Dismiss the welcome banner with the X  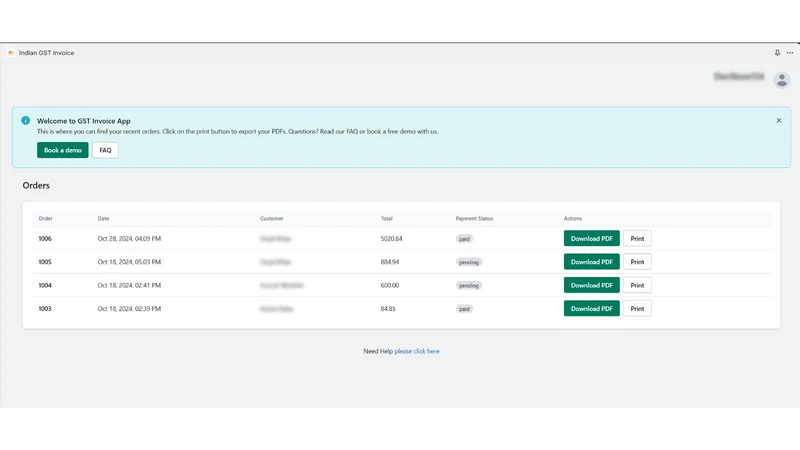[x=779, y=120]
